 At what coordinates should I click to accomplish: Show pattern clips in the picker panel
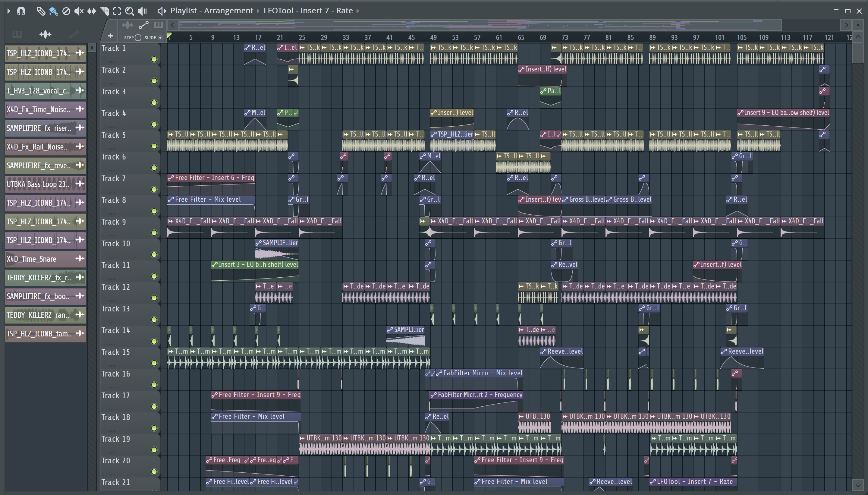[17, 34]
